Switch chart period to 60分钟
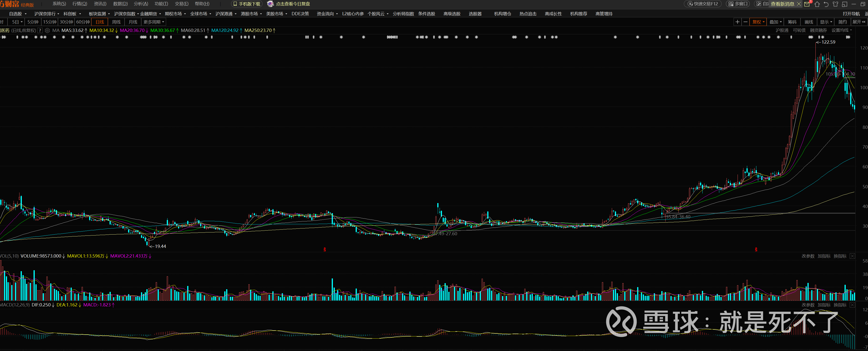Screen dimensions: 868x351 [83, 22]
